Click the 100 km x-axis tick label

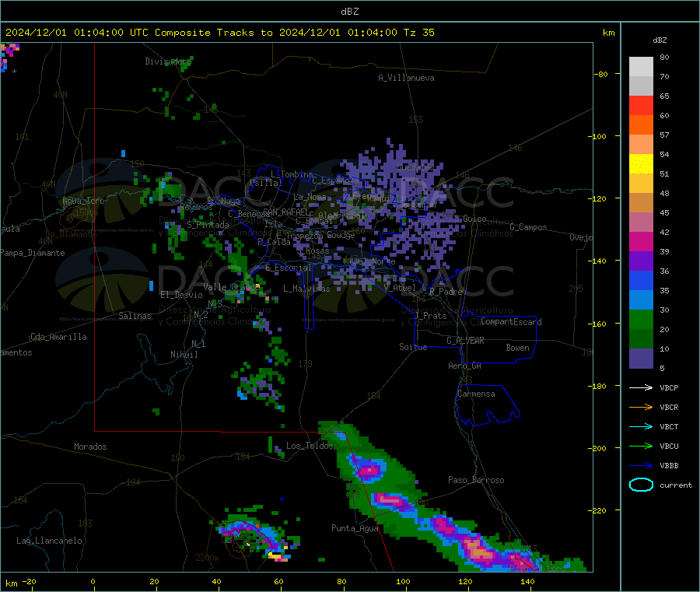click(x=403, y=581)
